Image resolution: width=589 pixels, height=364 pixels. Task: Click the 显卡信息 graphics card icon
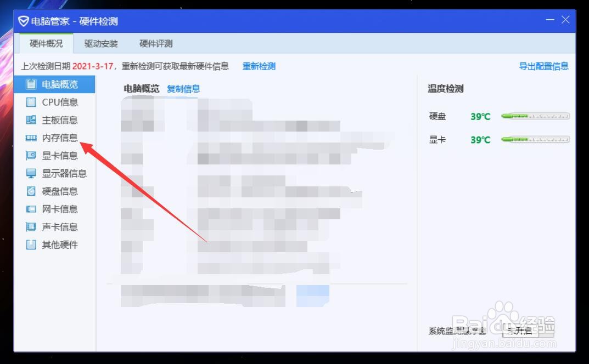(x=31, y=155)
